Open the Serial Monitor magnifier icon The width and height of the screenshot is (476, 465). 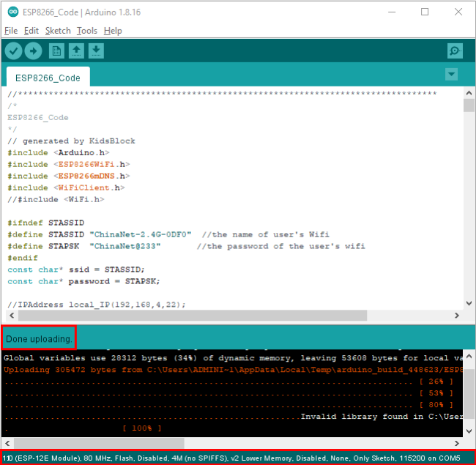point(455,51)
